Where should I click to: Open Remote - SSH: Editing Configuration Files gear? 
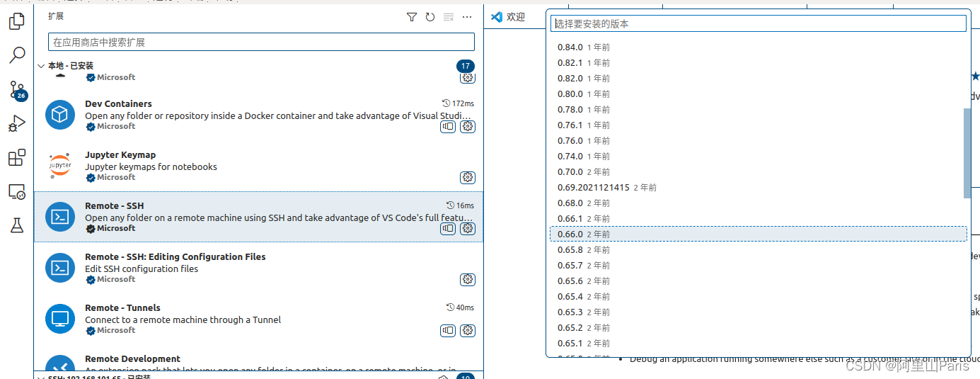tap(468, 280)
